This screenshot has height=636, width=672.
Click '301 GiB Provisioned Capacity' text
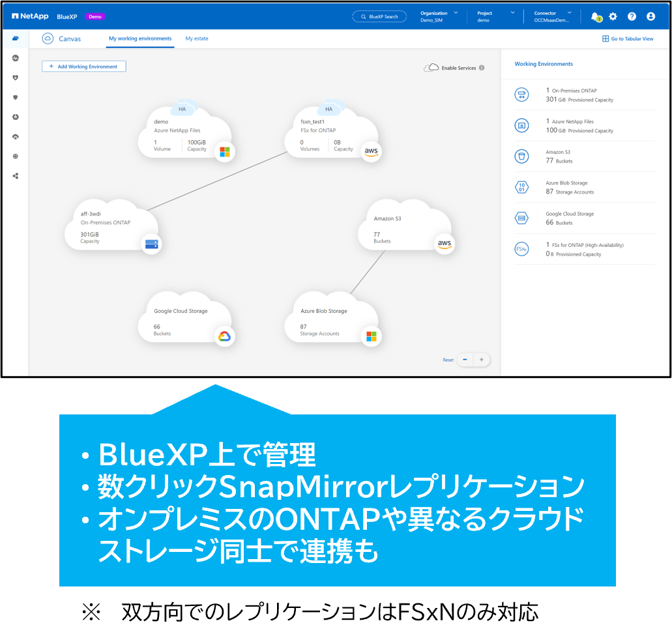pyautogui.click(x=579, y=100)
